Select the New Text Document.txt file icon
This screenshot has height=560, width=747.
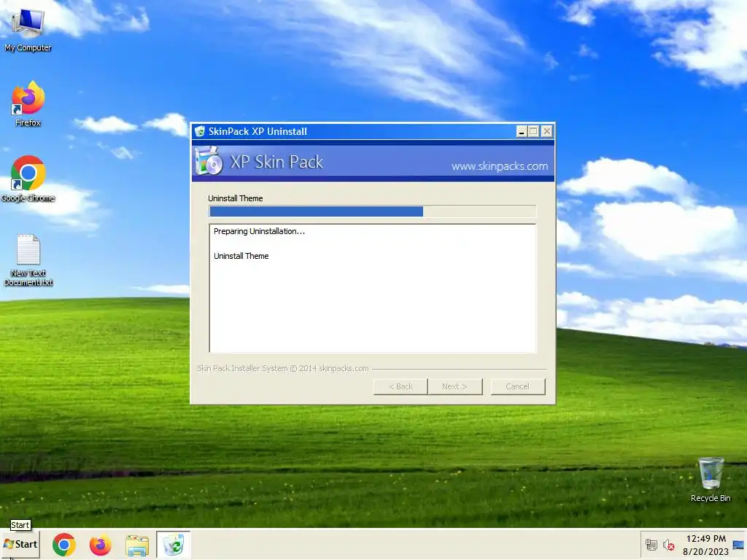[x=28, y=260]
